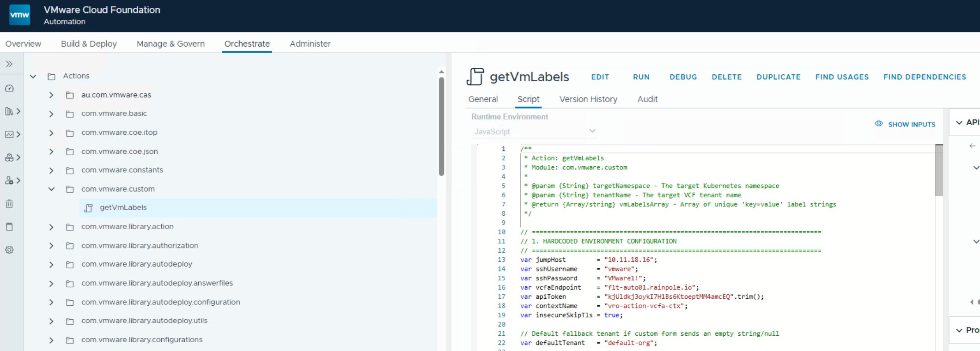The image size is (980, 351).
Task: Click the actions tree vertical scrollbar
Action: point(441,126)
